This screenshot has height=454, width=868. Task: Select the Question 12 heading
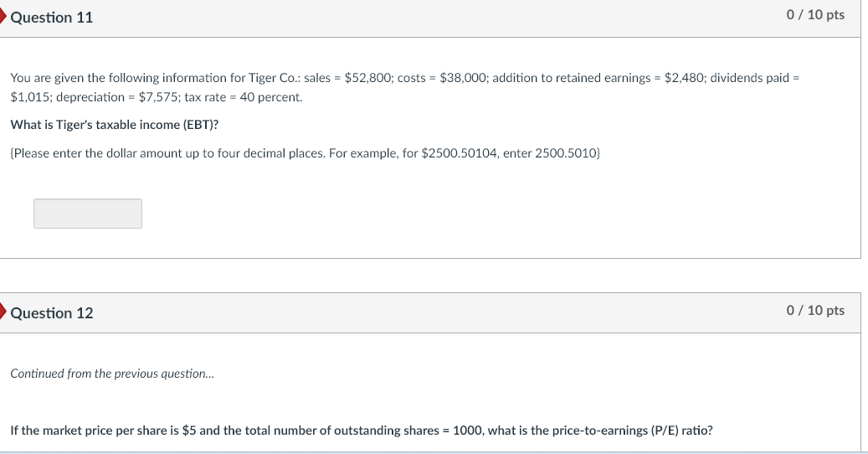(x=52, y=313)
